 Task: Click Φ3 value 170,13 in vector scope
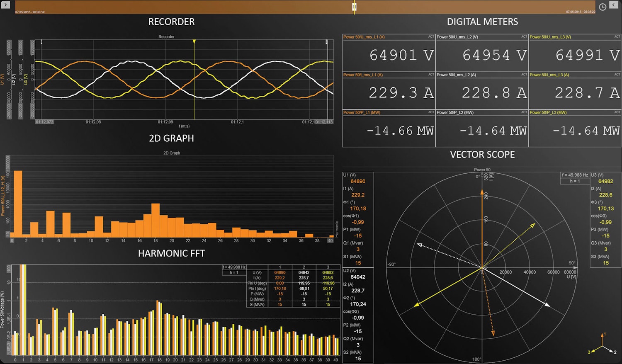point(605,209)
